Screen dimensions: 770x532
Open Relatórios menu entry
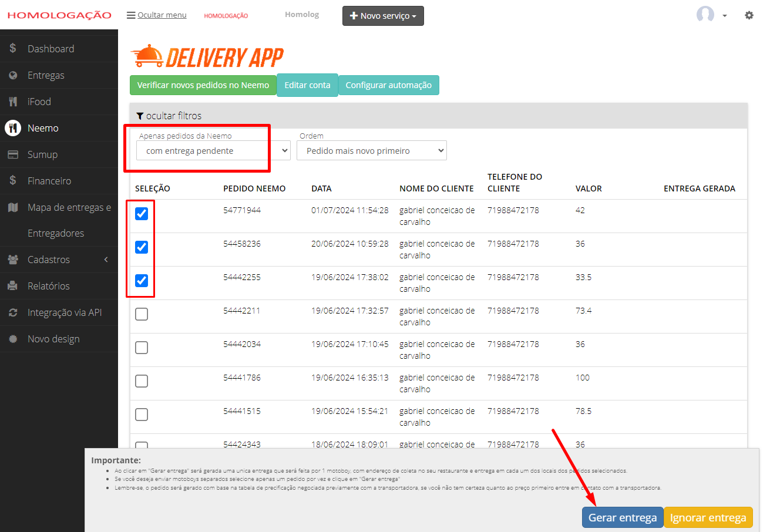click(49, 286)
